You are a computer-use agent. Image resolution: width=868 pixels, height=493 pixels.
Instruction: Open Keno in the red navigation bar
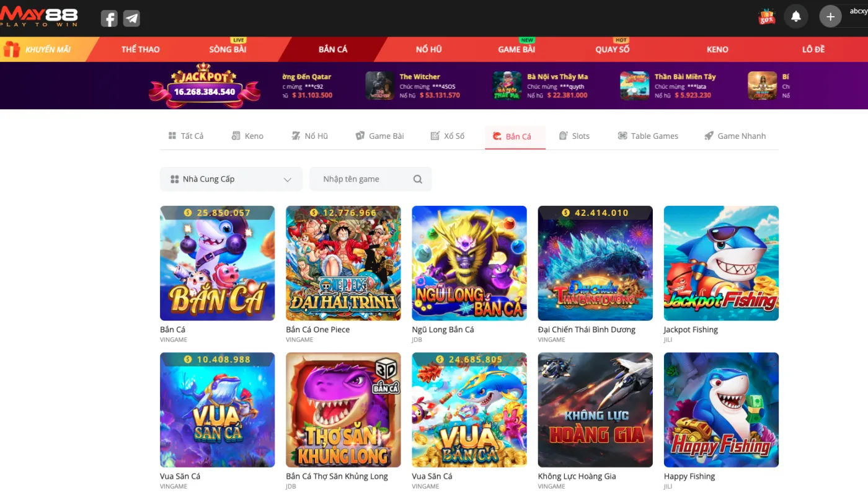(717, 50)
